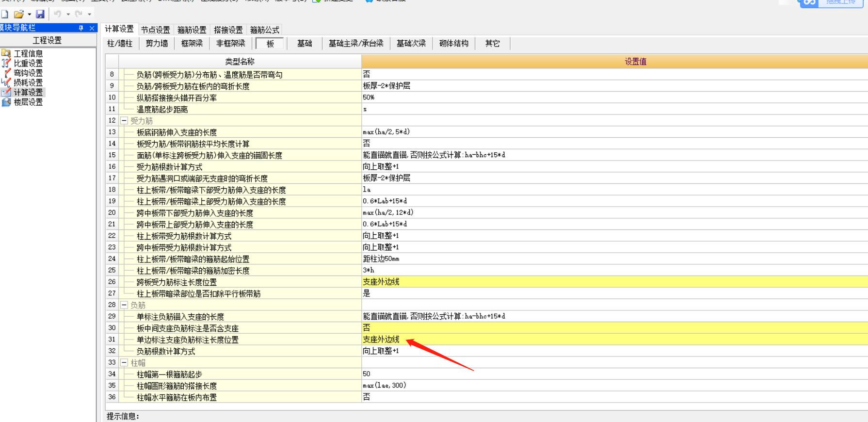
Task: Click the Open folder icon in the toolbar
Action: [18, 14]
